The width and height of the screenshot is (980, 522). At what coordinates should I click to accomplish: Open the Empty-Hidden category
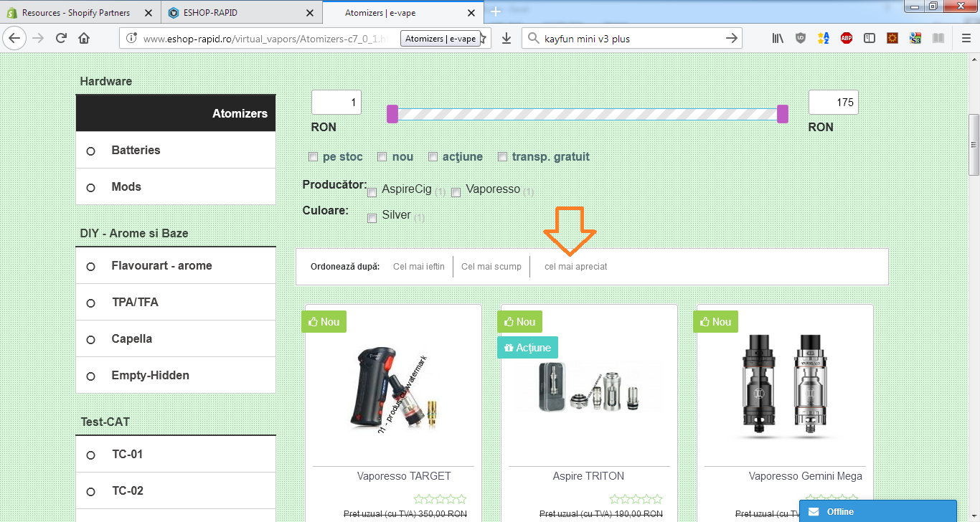[176, 375]
